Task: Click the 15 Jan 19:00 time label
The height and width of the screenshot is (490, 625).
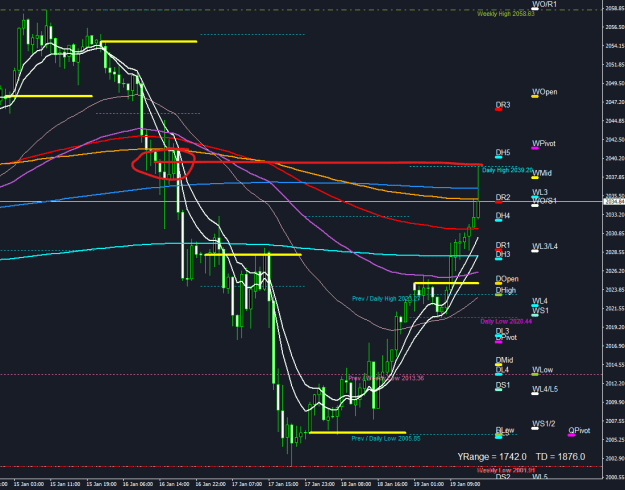Action: (x=101, y=484)
